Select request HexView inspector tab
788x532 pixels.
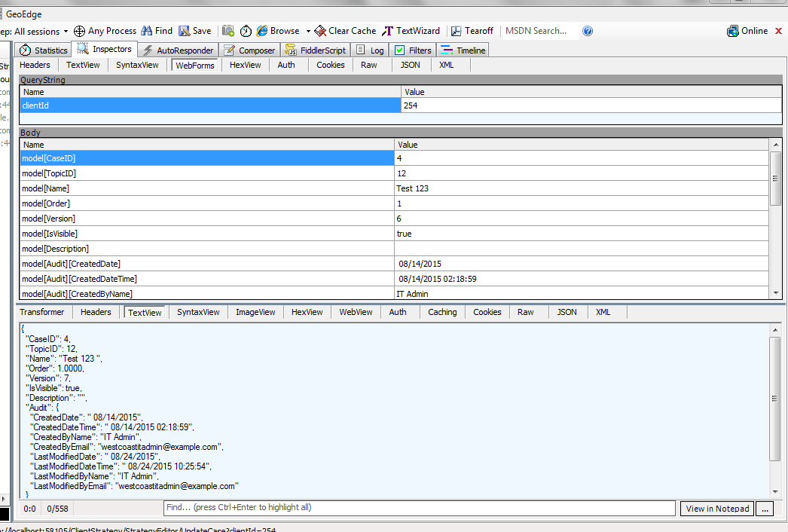coord(246,65)
